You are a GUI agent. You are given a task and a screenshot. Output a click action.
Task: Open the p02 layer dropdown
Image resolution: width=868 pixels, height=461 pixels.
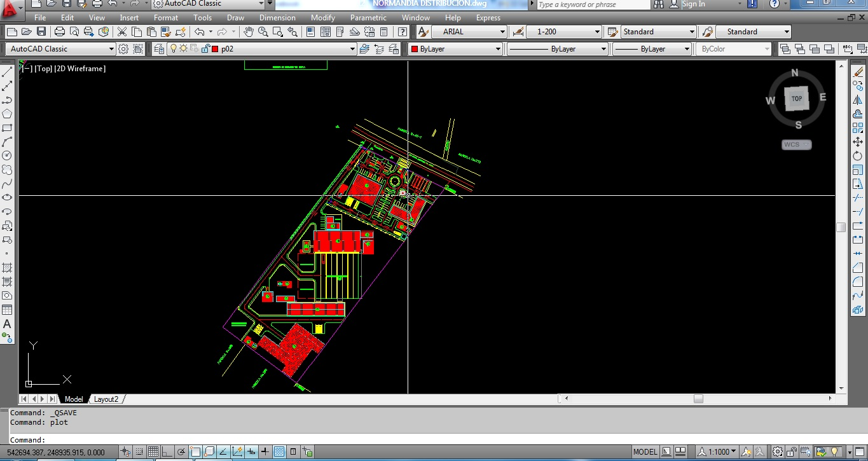(x=352, y=49)
